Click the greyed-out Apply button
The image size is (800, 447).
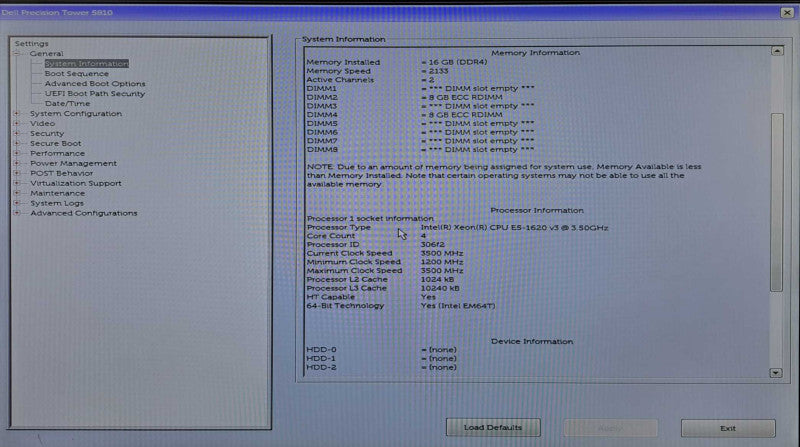[x=610, y=428]
